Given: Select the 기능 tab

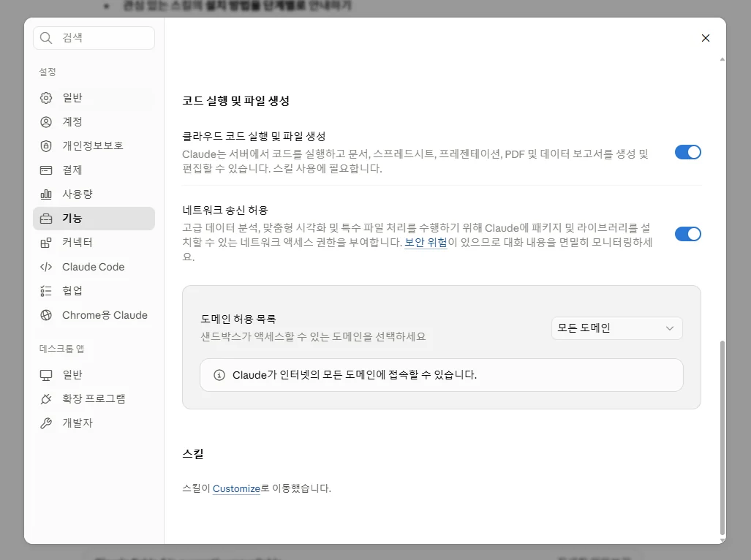Looking at the screenshot, I should tap(94, 219).
